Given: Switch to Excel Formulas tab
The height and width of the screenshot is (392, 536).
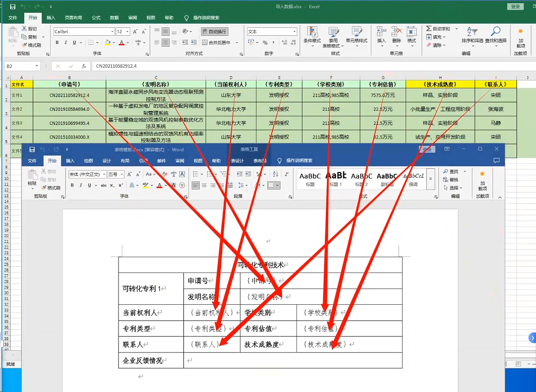Looking at the screenshot, I should point(96,18).
